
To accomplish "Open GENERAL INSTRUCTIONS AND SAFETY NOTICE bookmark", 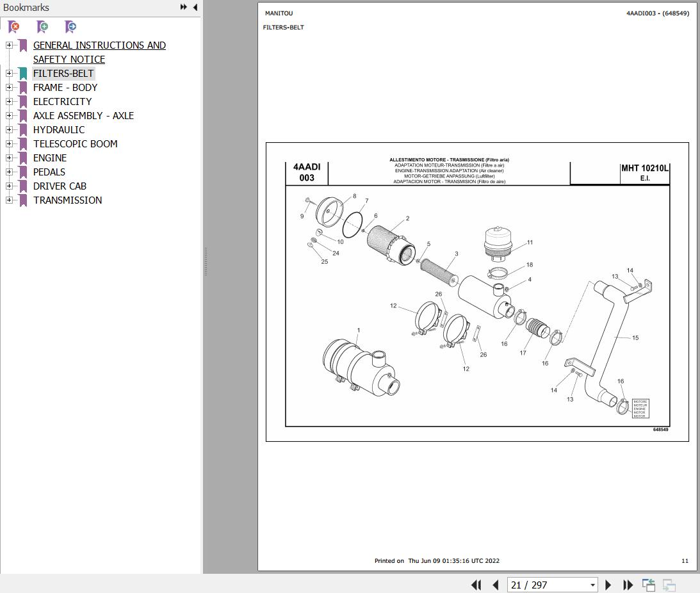I will click(x=99, y=53).
